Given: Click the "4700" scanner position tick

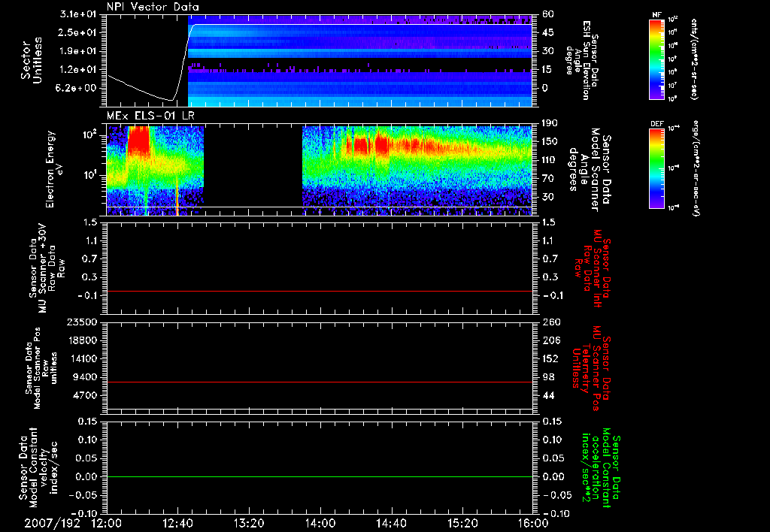Looking at the screenshot, I should point(85,395).
